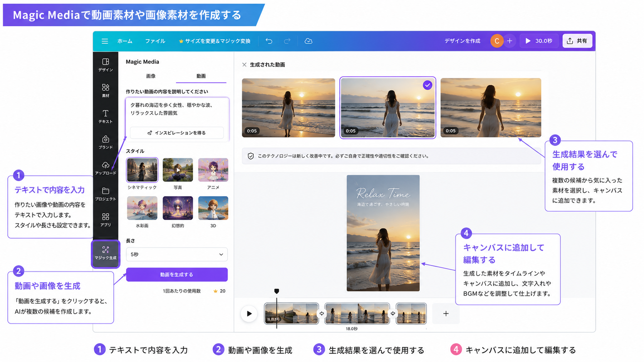Click the redo arrow icon

click(287, 41)
